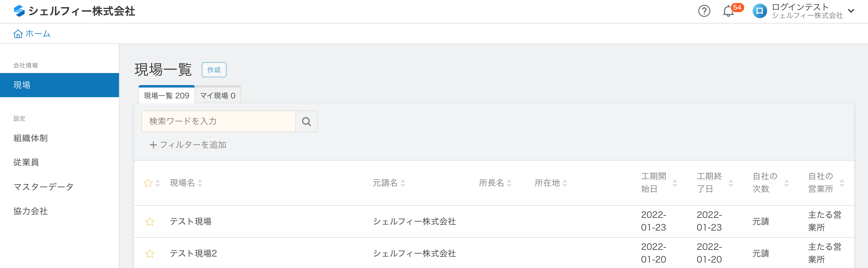Screen dimensions: 868x268
Task: Select 従業員 from the sidebar
Action: click(26, 162)
